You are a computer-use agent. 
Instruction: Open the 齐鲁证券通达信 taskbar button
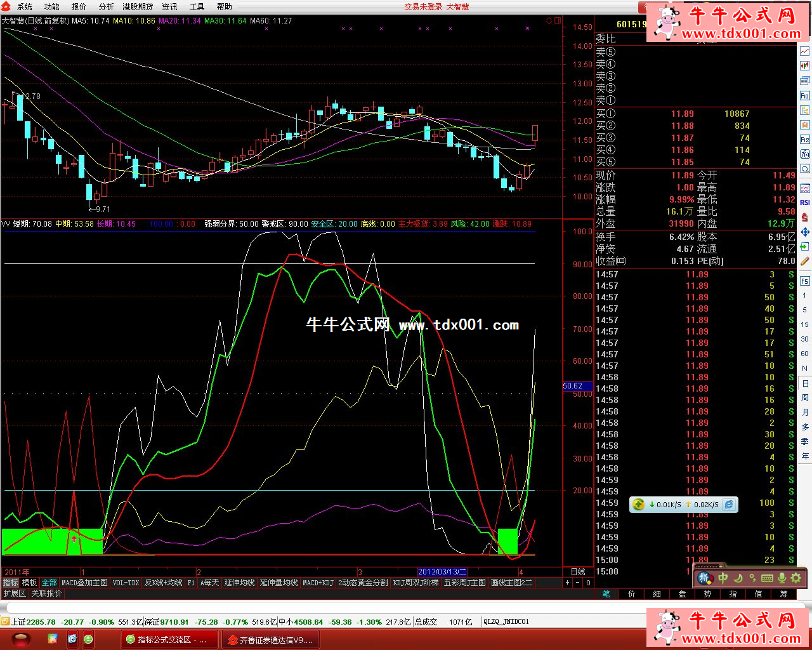click(x=270, y=639)
